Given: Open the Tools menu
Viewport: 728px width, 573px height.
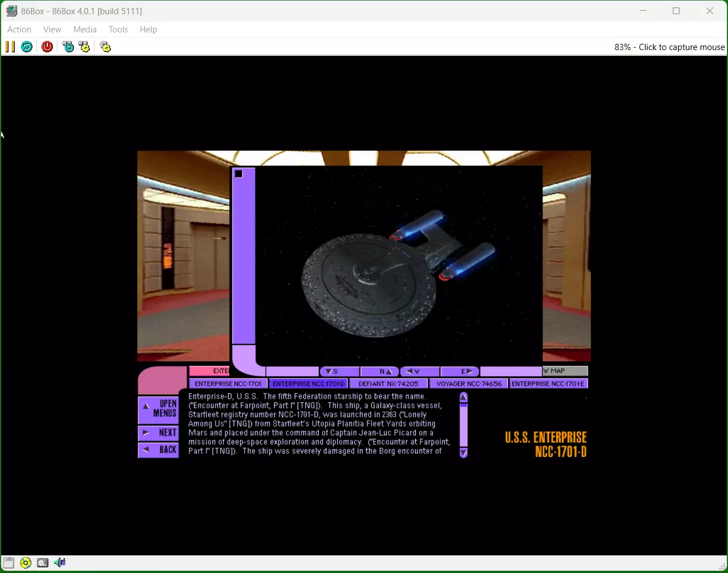Looking at the screenshot, I should [x=118, y=30].
